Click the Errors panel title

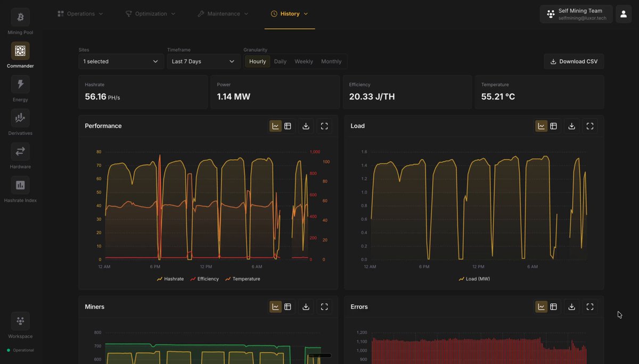pyautogui.click(x=359, y=307)
